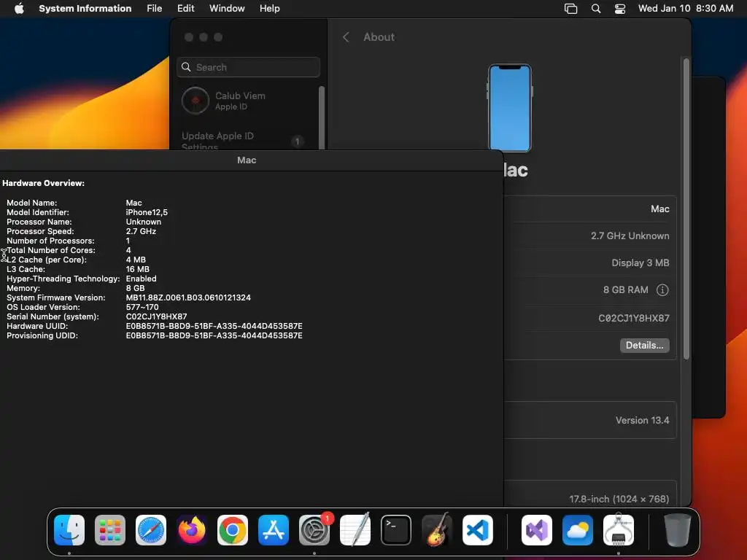Open Update Apple ID Settings notification
Image resolution: width=747 pixels, height=560 pixels.
243,141
